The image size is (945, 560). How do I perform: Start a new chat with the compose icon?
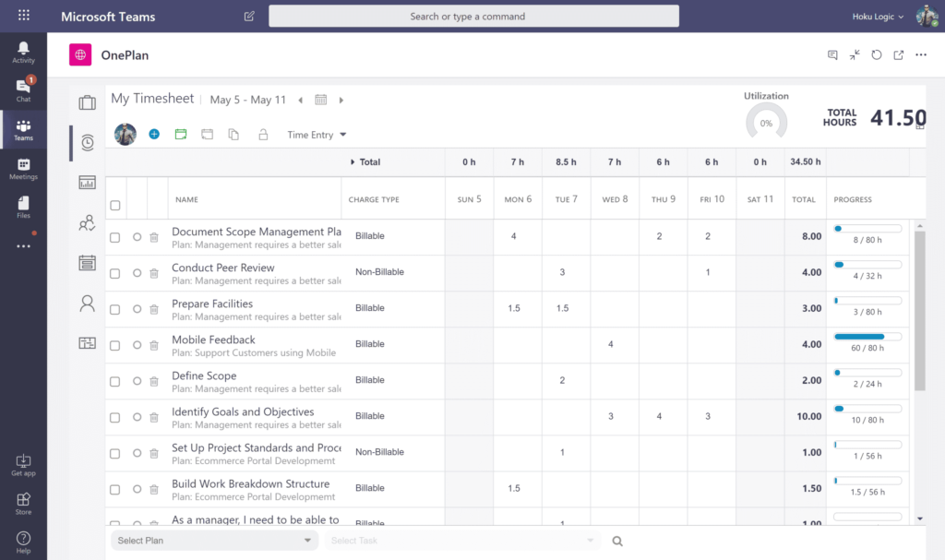249,17
